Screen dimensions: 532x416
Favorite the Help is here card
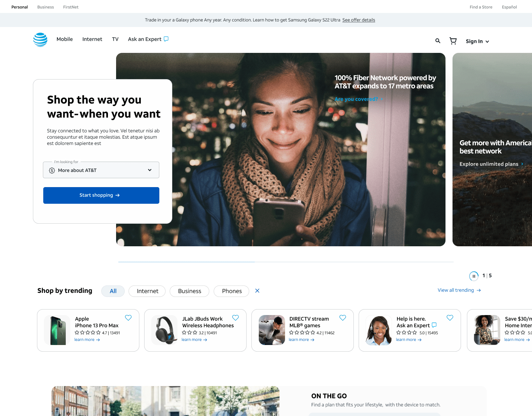point(450,318)
